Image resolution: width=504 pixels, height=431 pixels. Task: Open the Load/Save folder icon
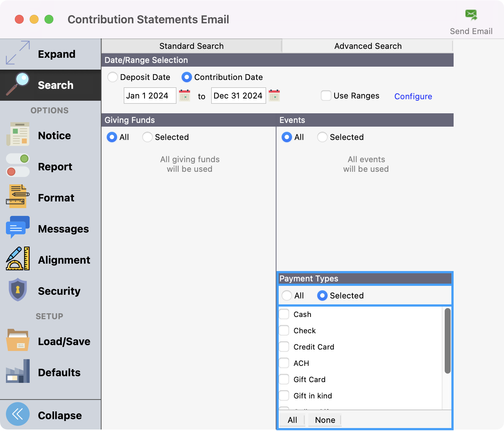click(x=18, y=340)
